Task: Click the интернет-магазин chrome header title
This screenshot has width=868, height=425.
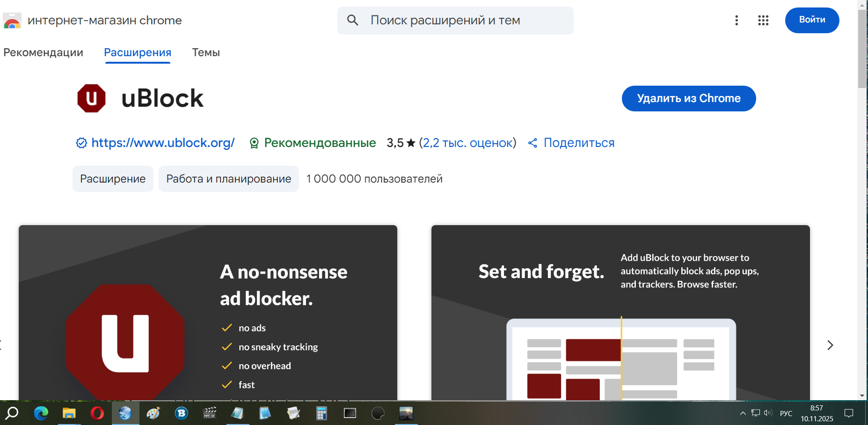Action: click(x=105, y=20)
